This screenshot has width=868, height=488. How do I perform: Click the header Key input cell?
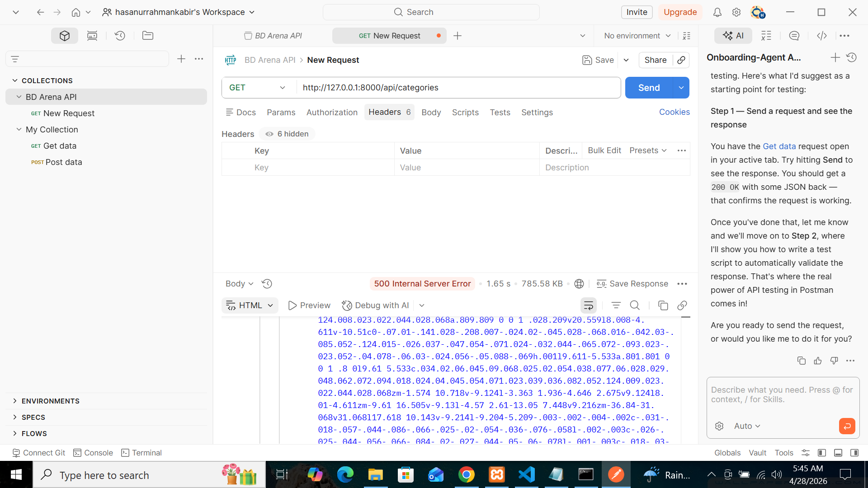pos(322,168)
